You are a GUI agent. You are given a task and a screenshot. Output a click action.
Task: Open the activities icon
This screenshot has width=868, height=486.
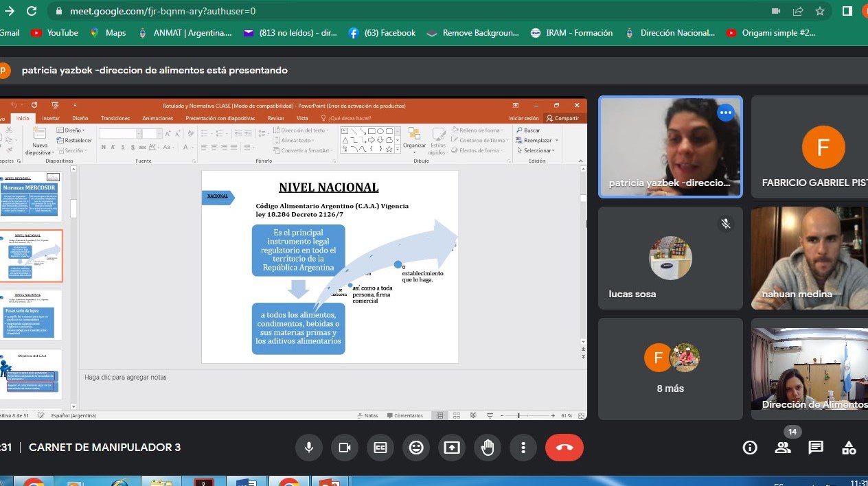click(849, 448)
